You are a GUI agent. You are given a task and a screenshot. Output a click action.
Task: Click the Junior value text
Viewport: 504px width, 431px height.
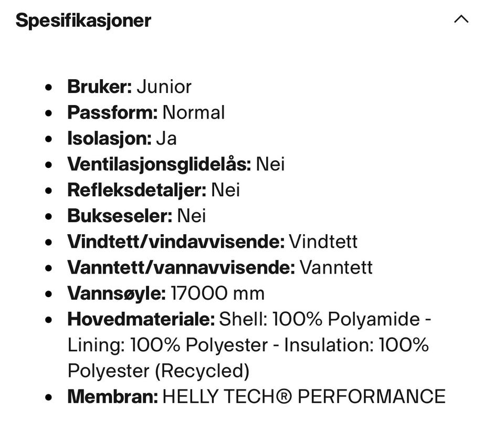[164, 87]
